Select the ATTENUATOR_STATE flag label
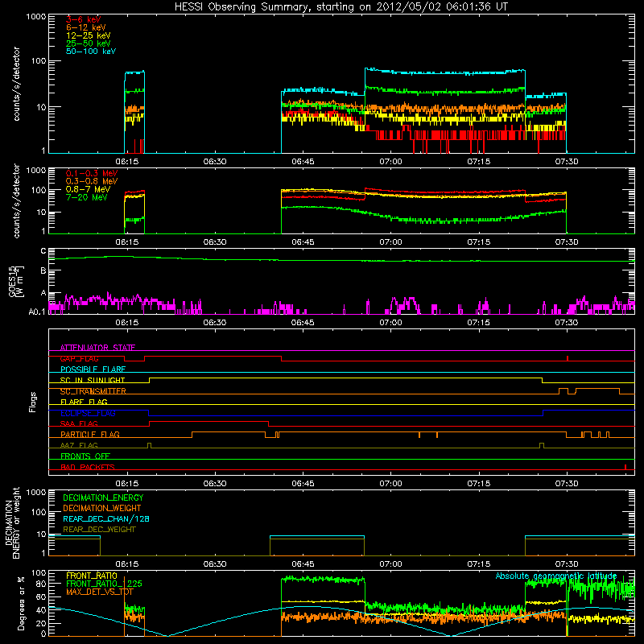The image size is (644, 644). [97, 348]
